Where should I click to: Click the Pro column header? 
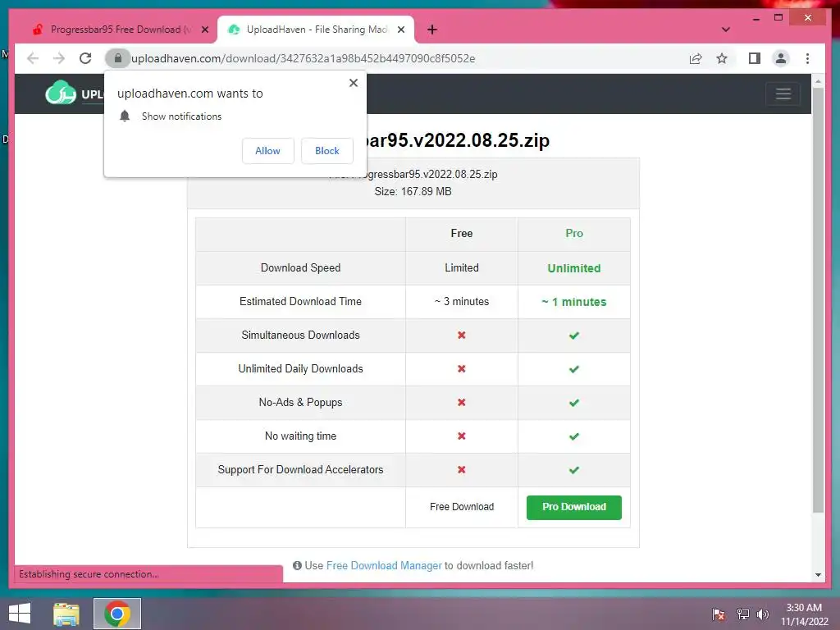[574, 234]
